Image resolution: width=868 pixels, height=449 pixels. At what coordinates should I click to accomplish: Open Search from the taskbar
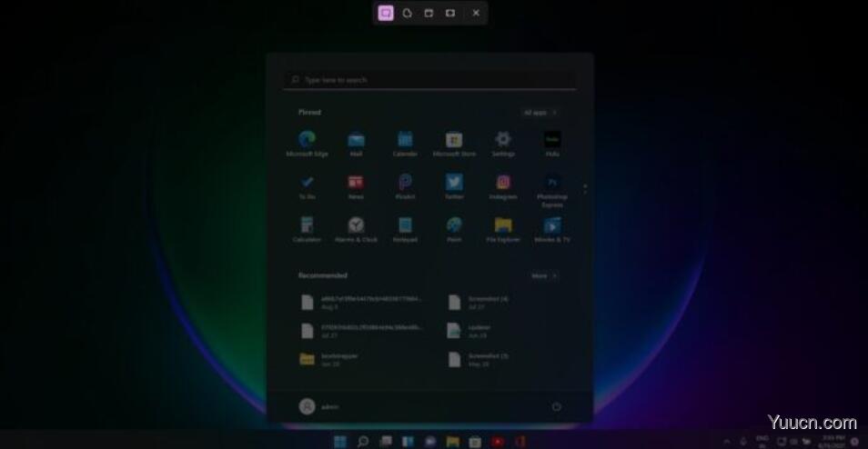363,441
